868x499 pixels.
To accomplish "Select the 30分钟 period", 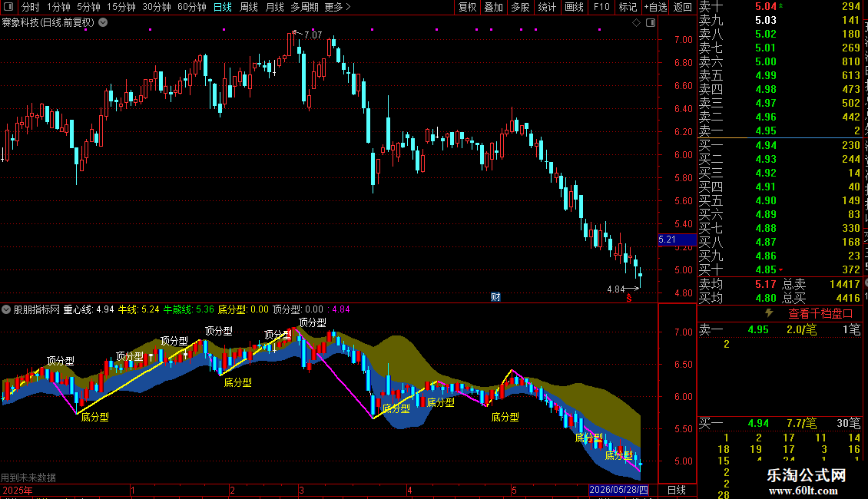I will (x=157, y=7).
